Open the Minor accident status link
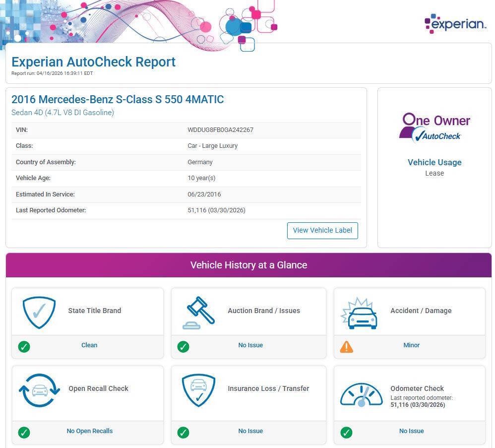Image resolution: width=495 pixels, height=448 pixels. tap(411, 345)
